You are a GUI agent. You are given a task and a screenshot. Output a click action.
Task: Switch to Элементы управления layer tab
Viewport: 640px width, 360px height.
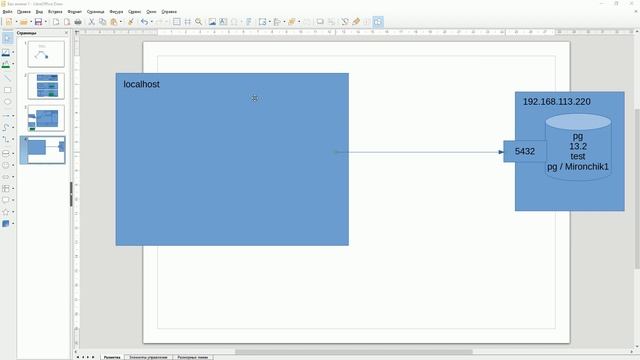point(148,357)
